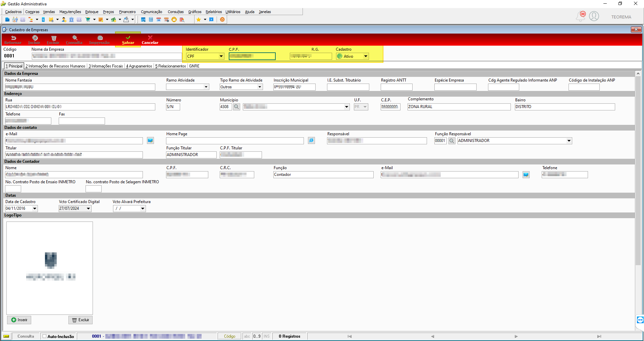Click the Cancelar button
This screenshot has height=341, width=644.
coord(150,40)
